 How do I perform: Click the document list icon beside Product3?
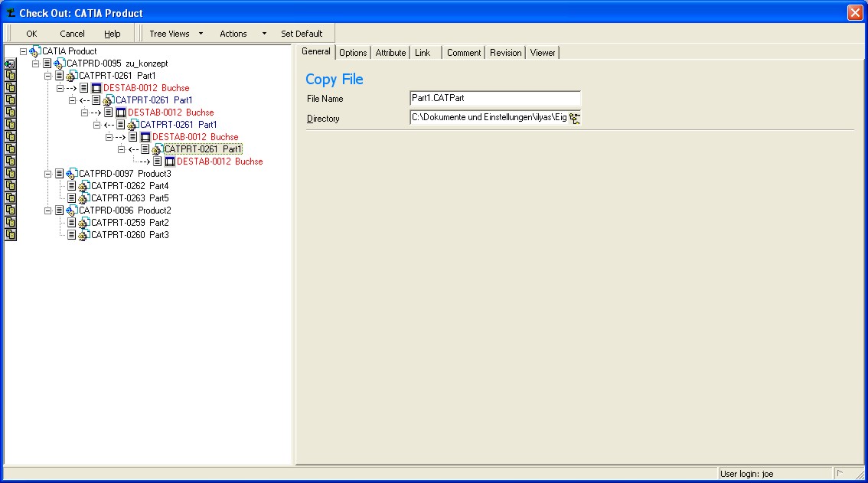[59, 174]
